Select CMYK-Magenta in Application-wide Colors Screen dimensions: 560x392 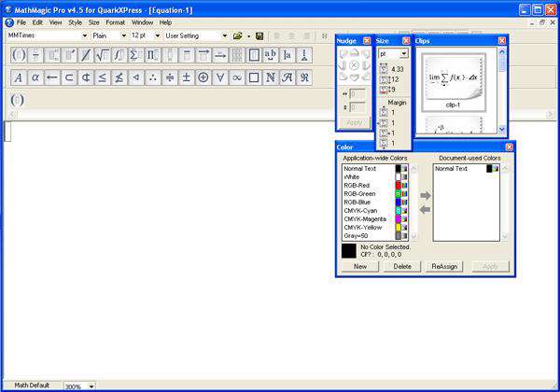tap(375, 219)
